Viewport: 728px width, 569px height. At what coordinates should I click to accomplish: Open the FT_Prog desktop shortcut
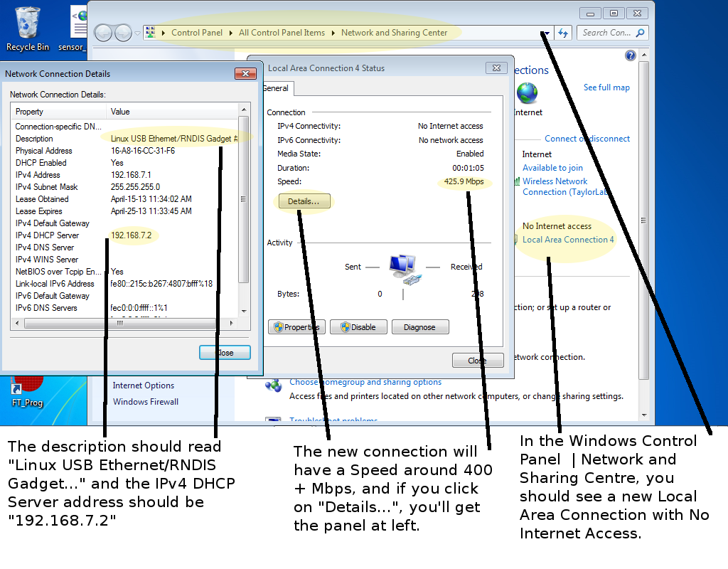click(x=27, y=392)
